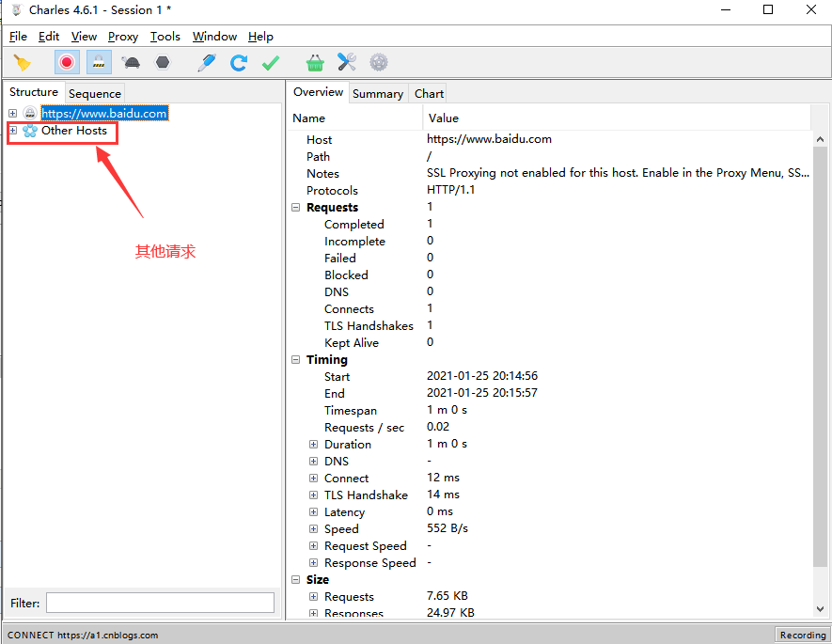
Task: Select the Chart tab
Action: click(429, 93)
